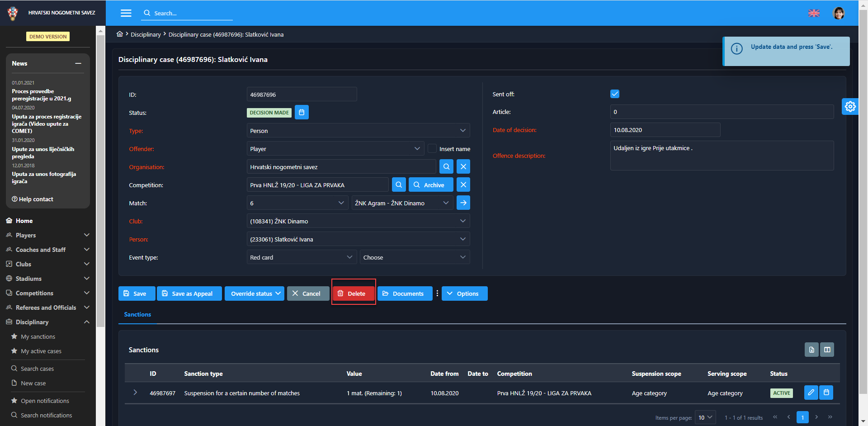Expand the Override status dropdown
The width and height of the screenshot is (868, 426).
(x=255, y=293)
